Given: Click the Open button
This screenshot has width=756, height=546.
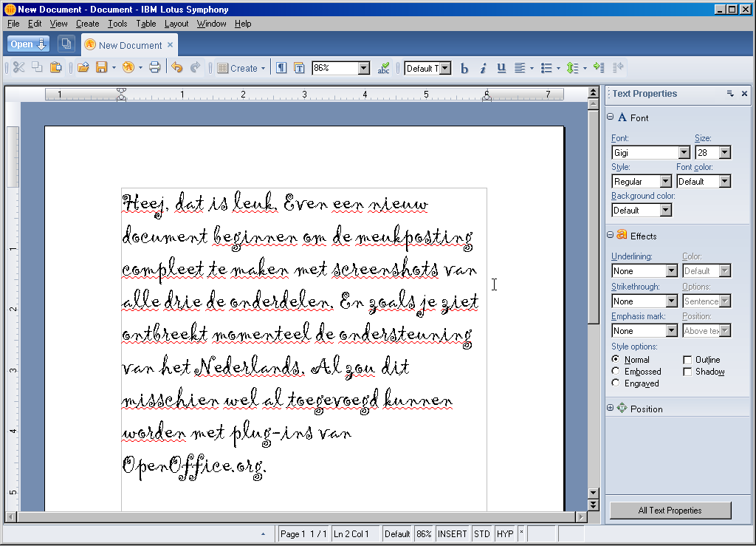Looking at the screenshot, I should point(28,44).
